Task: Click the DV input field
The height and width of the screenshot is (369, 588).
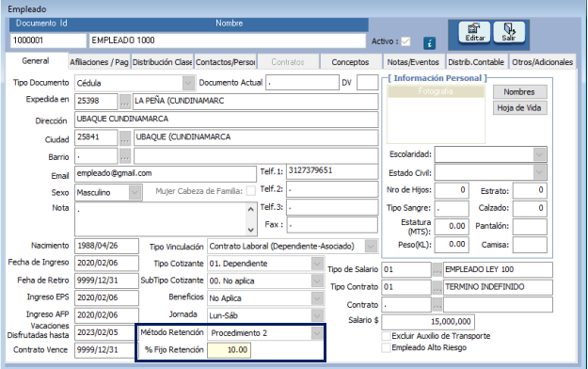Action: [367, 83]
